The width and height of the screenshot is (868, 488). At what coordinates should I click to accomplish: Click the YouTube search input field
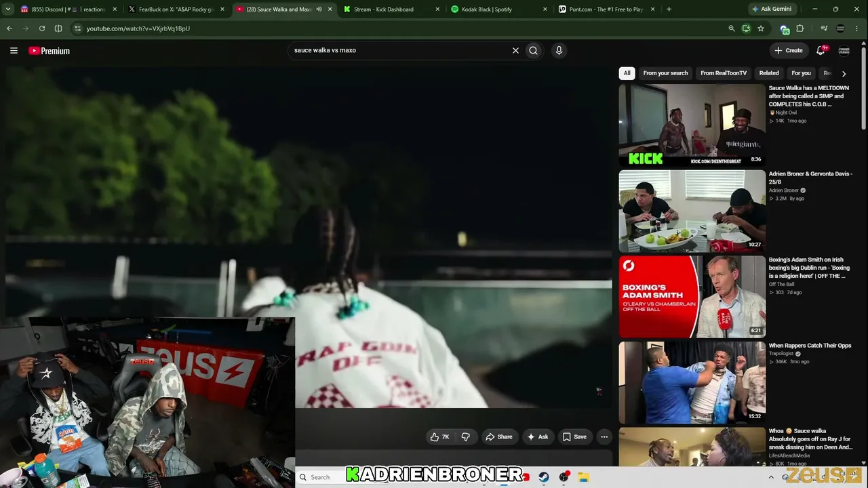click(x=400, y=50)
